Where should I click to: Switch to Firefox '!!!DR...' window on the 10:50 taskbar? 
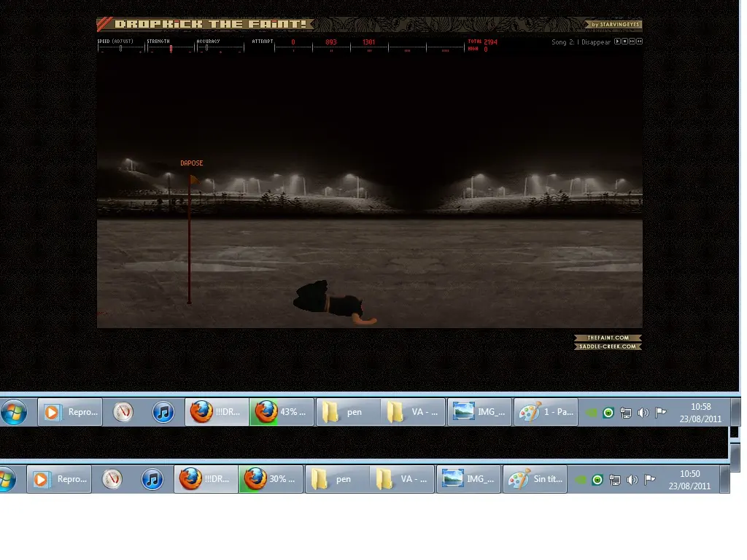coord(206,479)
